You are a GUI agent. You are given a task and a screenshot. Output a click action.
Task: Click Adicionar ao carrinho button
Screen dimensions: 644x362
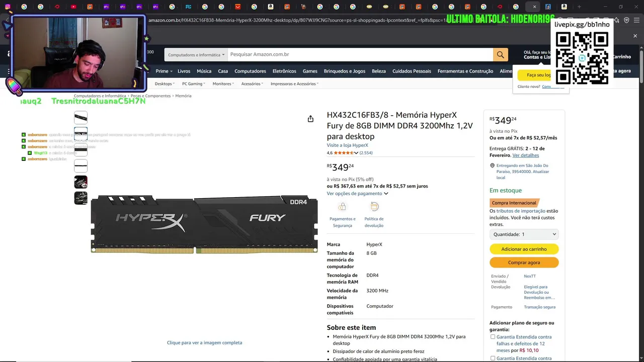524,249
